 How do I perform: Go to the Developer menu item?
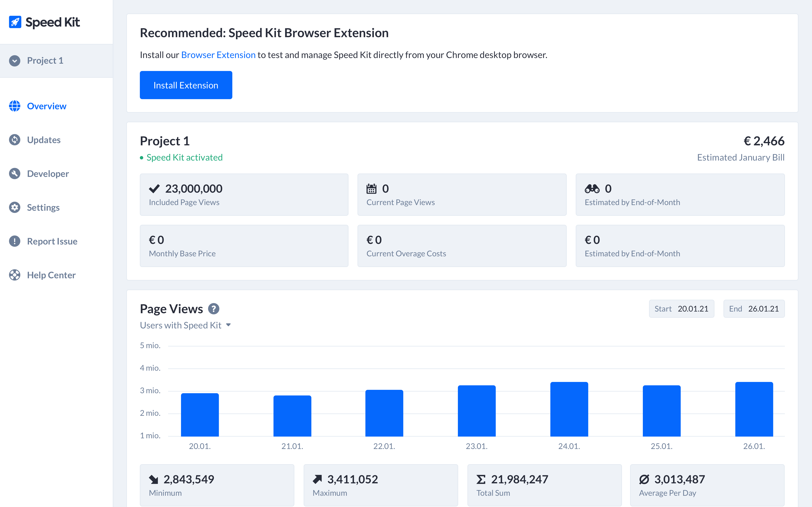pos(48,174)
